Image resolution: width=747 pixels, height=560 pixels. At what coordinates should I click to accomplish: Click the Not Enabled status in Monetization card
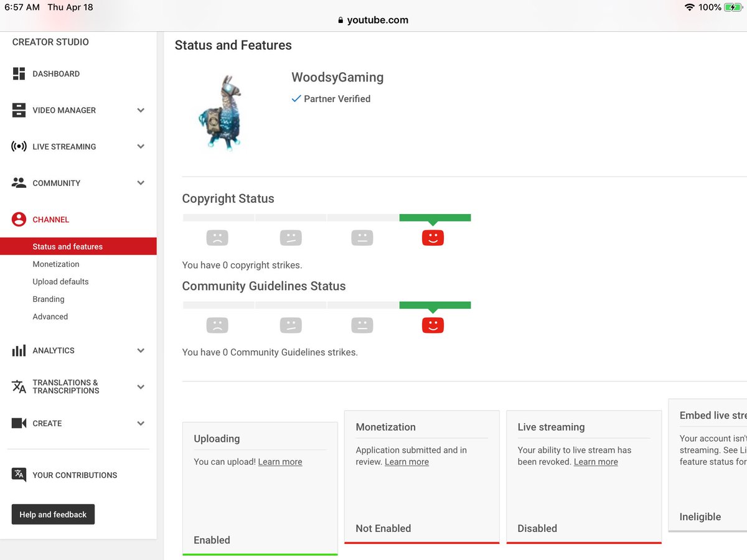click(x=383, y=528)
